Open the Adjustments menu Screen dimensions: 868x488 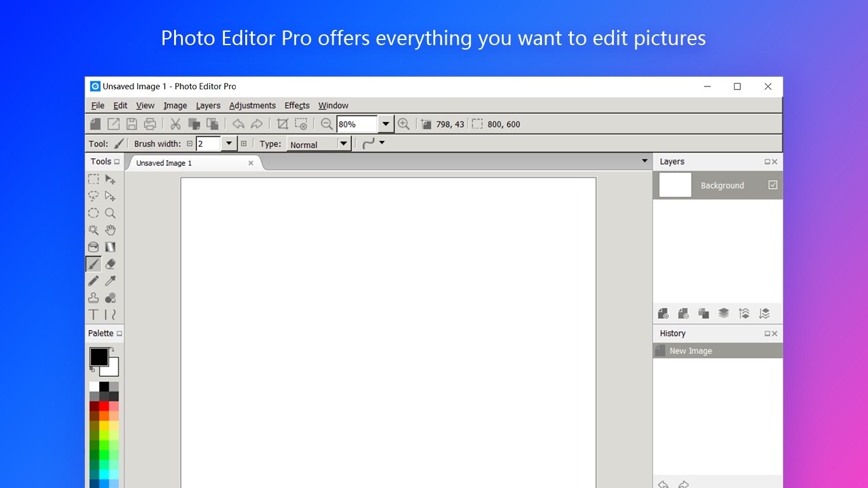(x=252, y=105)
